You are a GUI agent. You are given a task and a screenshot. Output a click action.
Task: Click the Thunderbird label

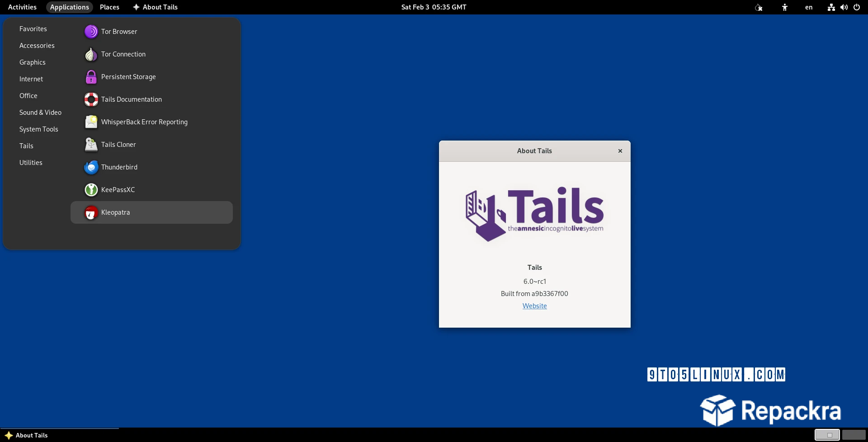119,167
